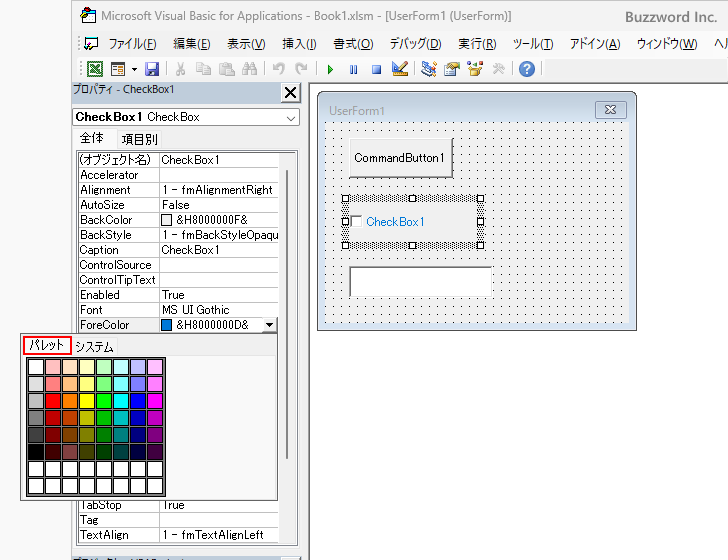
Task: Select the システム tab in color picker
Action: point(94,347)
